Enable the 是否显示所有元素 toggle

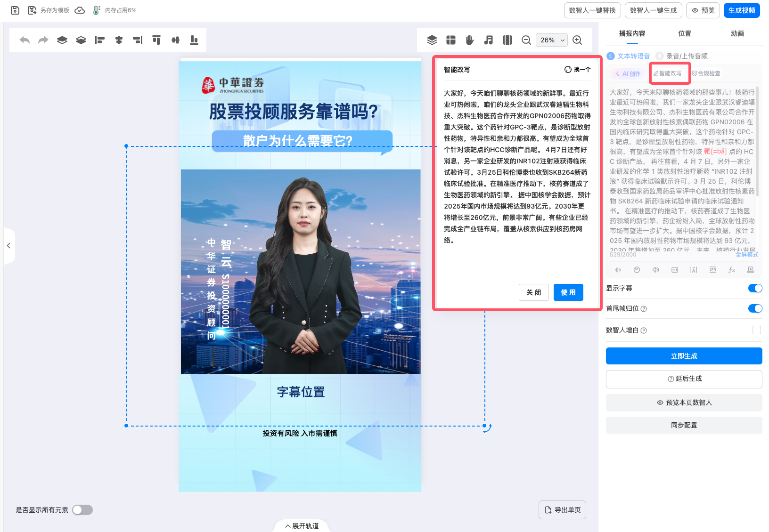pyautogui.click(x=82, y=510)
